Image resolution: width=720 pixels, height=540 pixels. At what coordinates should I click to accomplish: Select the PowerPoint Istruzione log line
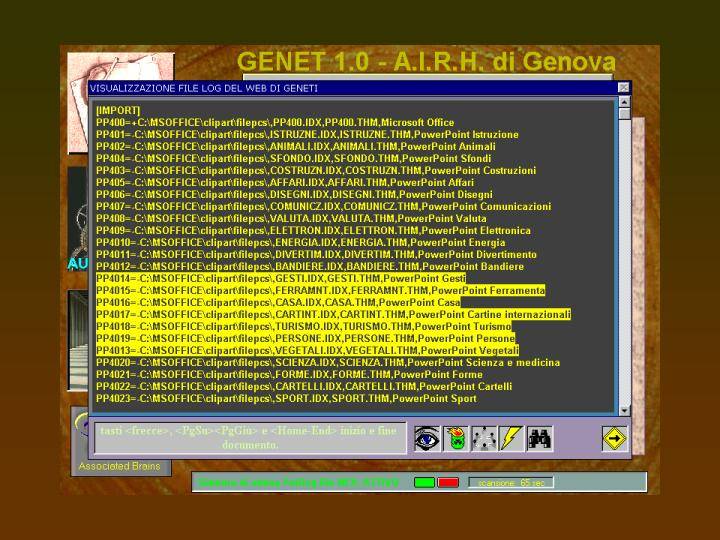click(307, 135)
